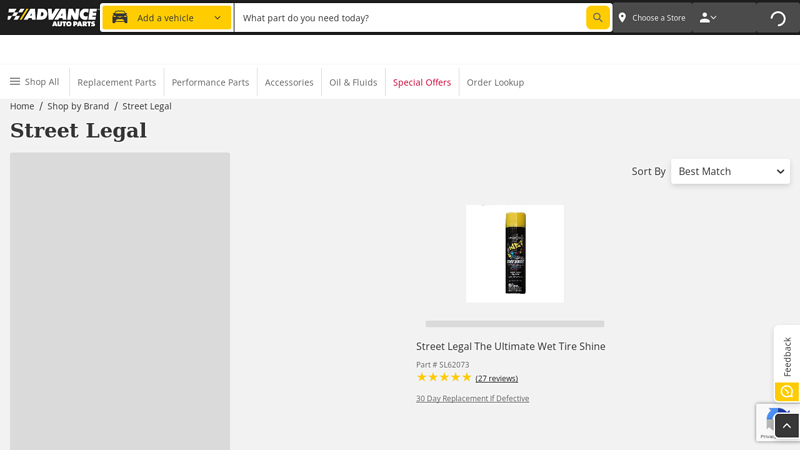This screenshot has height=450, width=800.
Task: Open the Replacement Parts menu
Action: pos(116,82)
